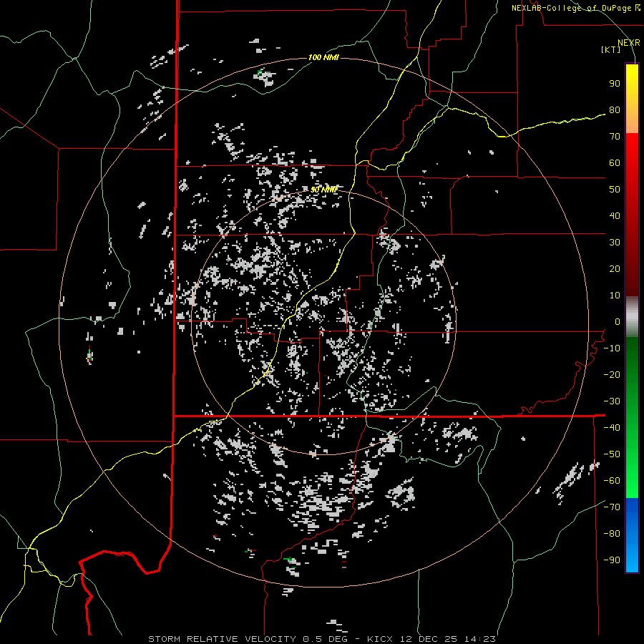Click the -20 value on the velocity scale
The image size is (644, 644).
pyautogui.click(x=612, y=374)
